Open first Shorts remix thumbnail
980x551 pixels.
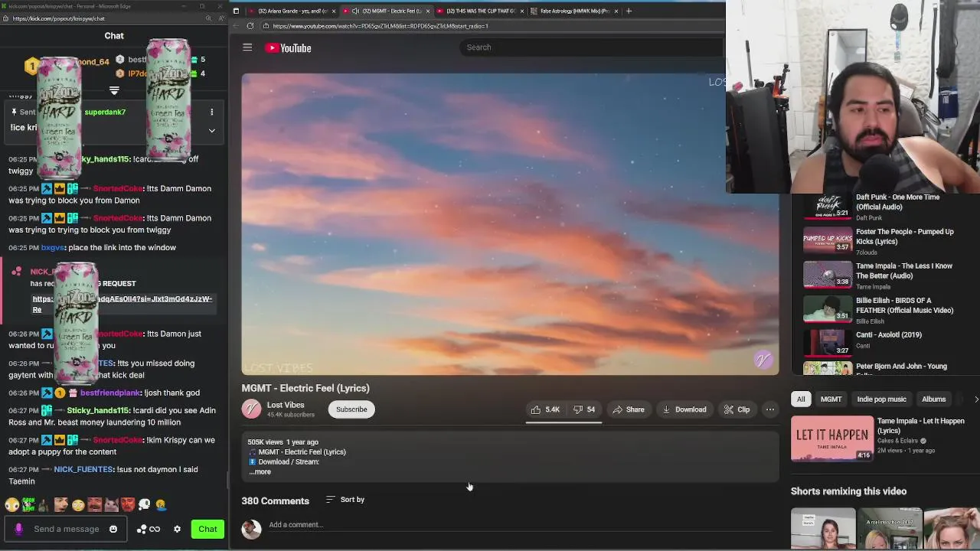(x=823, y=528)
